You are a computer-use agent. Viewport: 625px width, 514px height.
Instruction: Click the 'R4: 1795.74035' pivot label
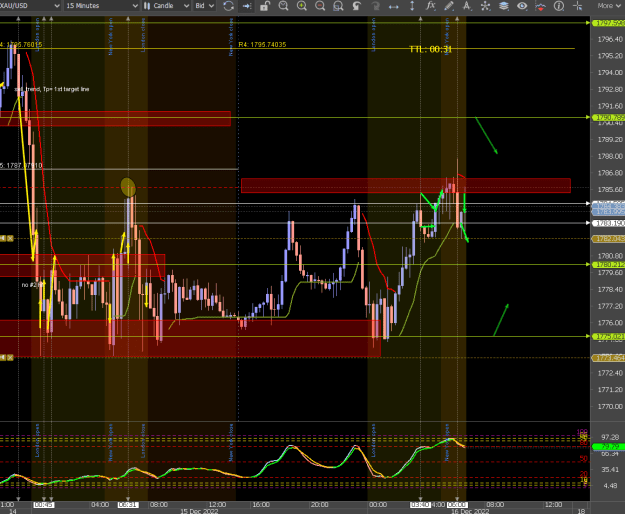click(262, 45)
